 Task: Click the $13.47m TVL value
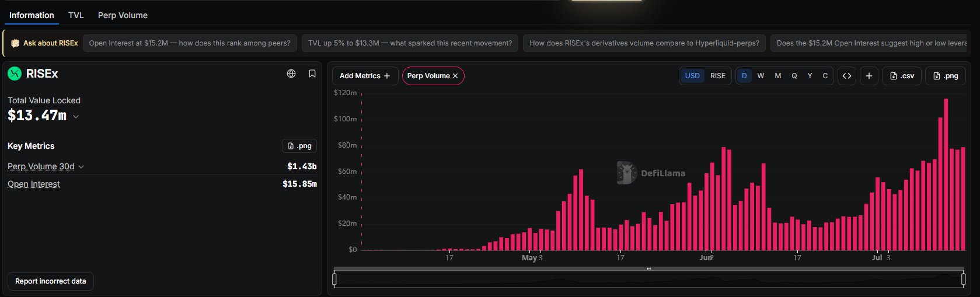click(x=37, y=116)
